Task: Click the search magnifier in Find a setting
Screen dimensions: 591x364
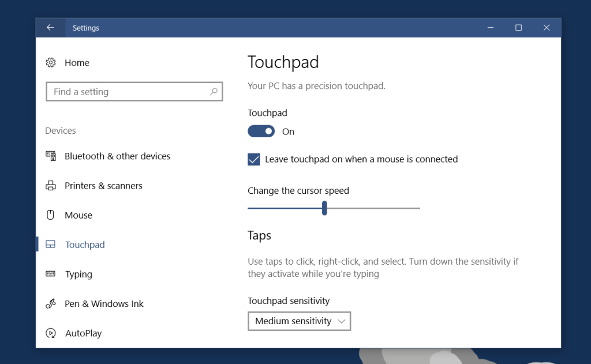Action: [214, 91]
